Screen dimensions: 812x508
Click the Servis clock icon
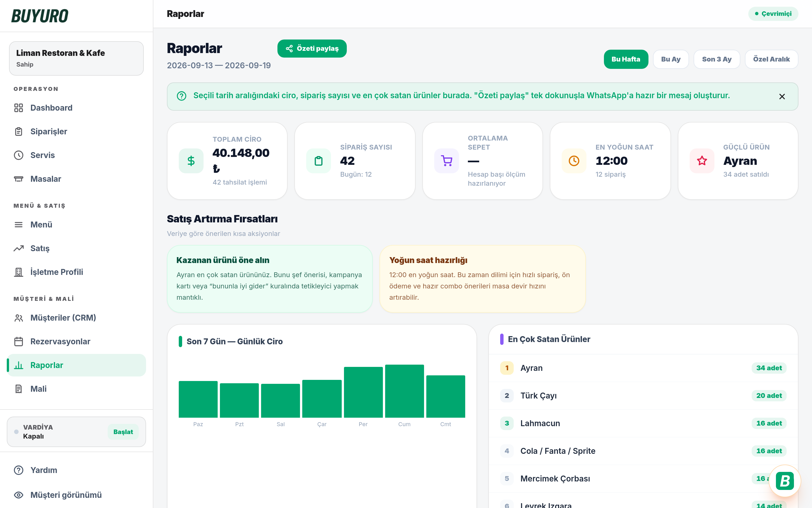(x=18, y=155)
